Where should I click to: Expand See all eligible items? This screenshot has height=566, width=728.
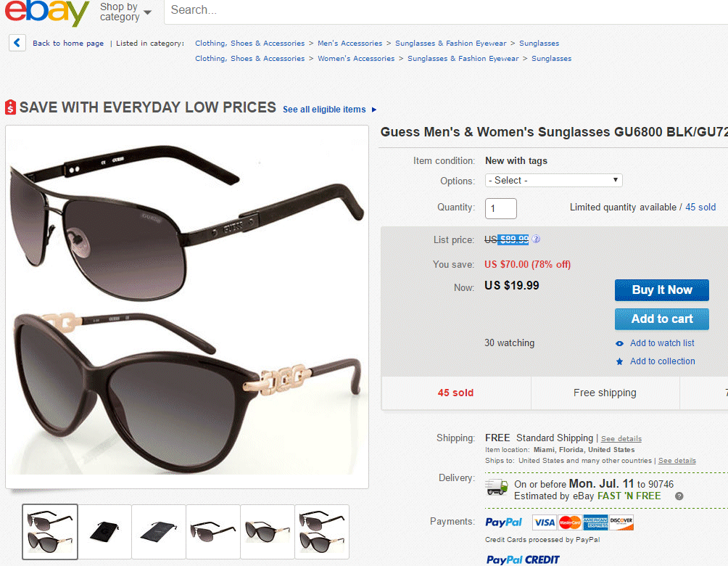326,109
